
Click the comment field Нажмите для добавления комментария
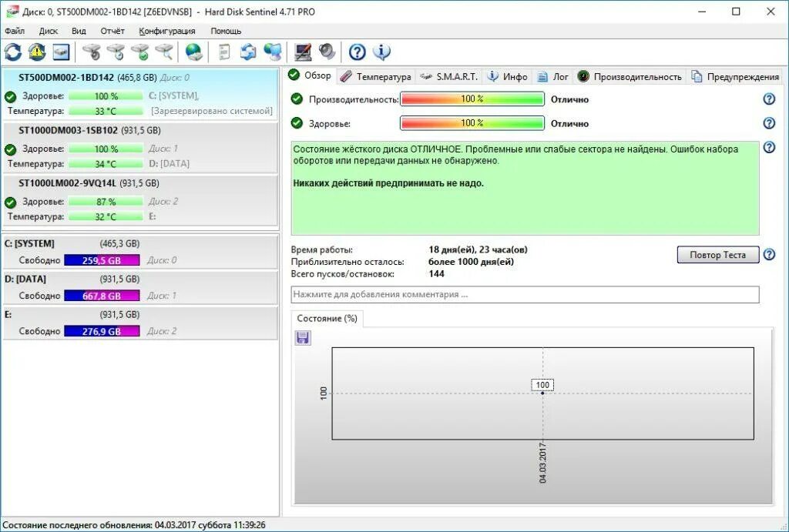[525, 295]
